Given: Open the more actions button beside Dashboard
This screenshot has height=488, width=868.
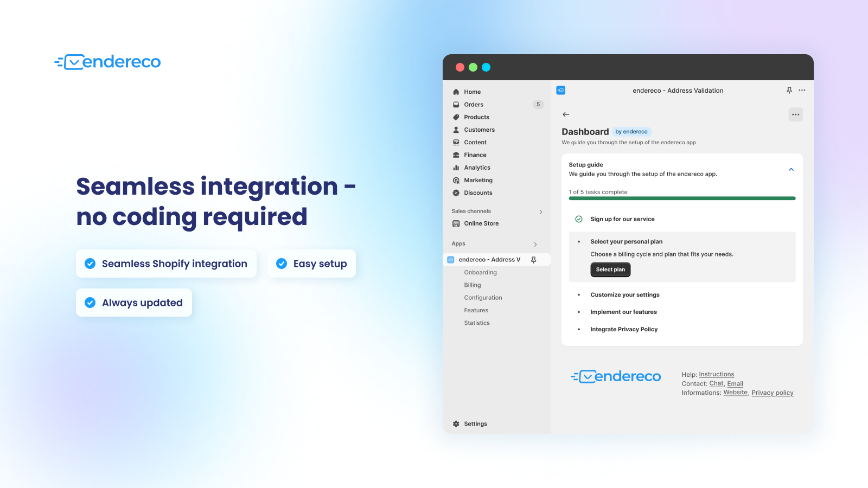Looking at the screenshot, I should pos(795,114).
